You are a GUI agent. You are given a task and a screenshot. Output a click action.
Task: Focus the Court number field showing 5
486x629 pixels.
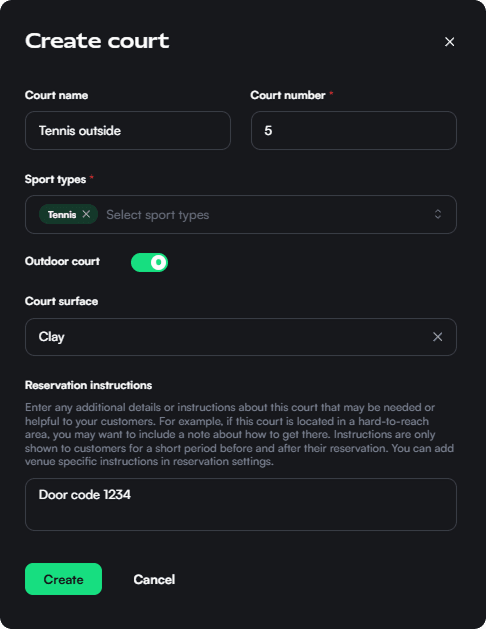click(354, 131)
